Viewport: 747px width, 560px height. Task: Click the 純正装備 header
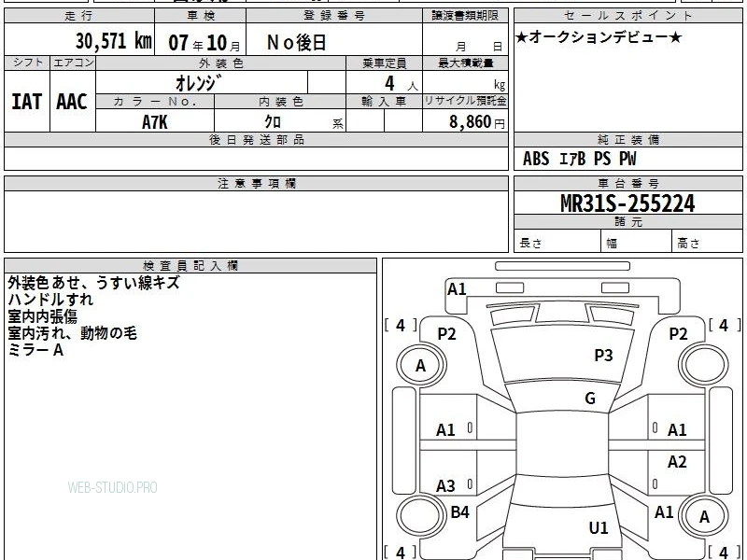tap(628, 140)
